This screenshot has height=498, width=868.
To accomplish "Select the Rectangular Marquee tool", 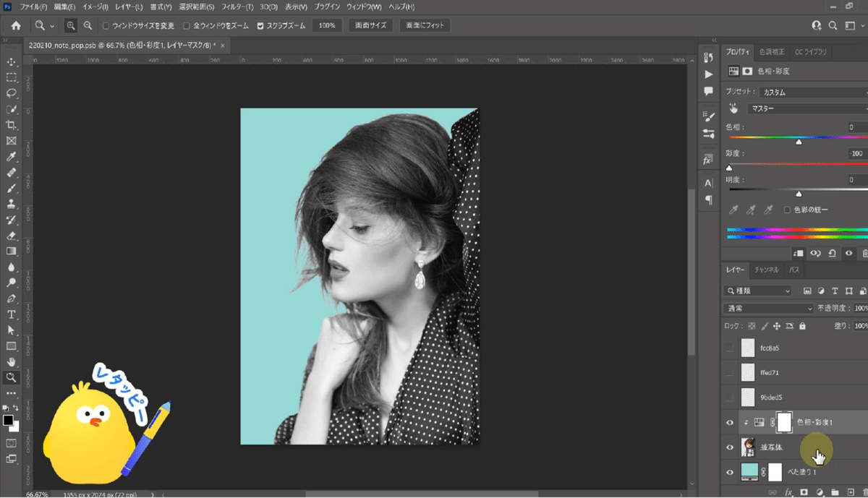I will (12, 77).
